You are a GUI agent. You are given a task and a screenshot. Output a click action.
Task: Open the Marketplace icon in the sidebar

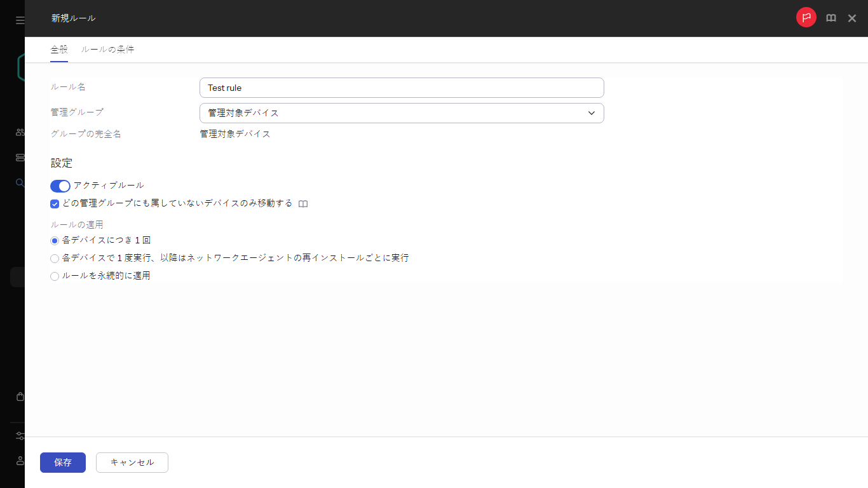18,396
